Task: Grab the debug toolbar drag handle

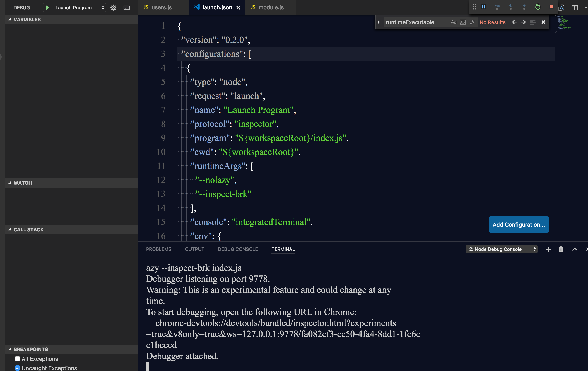Action: [x=474, y=7]
